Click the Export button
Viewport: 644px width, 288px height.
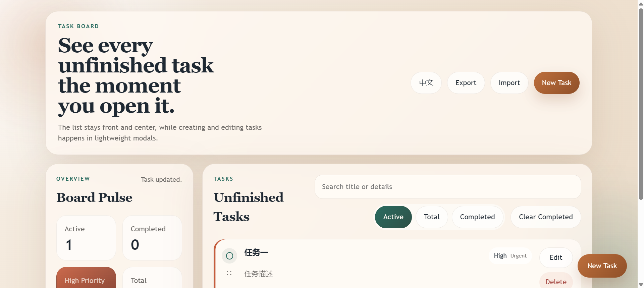(x=466, y=83)
